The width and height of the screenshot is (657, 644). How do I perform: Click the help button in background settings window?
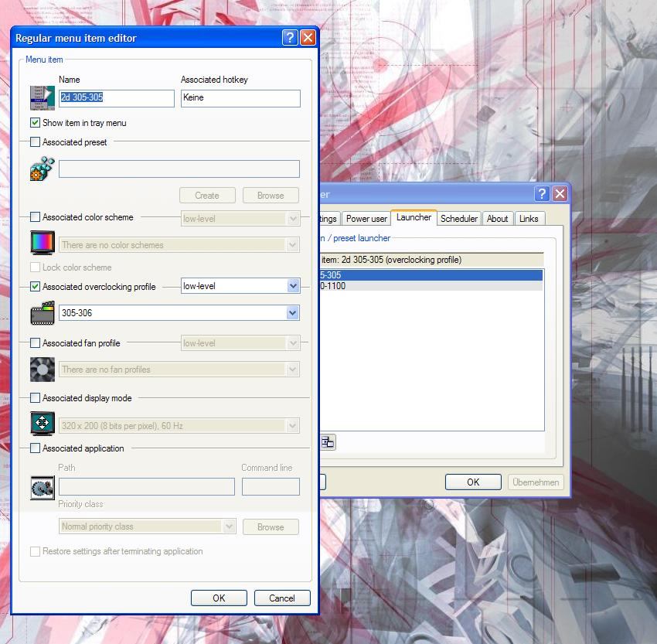click(x=542, y=193)
